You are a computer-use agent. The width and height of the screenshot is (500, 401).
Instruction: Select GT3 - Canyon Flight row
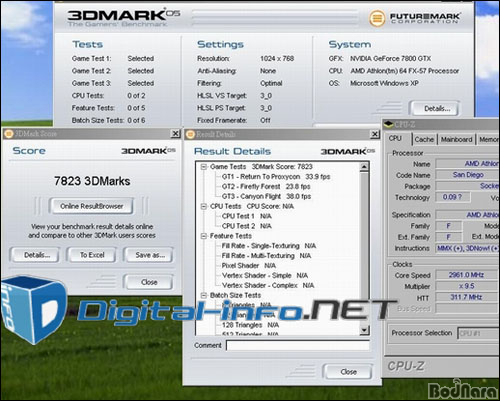coord(266,196)
